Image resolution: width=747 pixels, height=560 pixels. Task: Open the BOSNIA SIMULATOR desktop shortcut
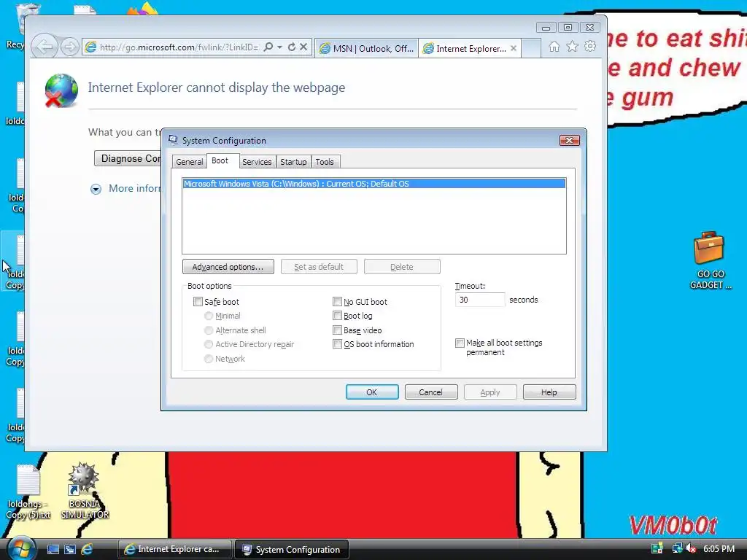click(x=85, y=491)
